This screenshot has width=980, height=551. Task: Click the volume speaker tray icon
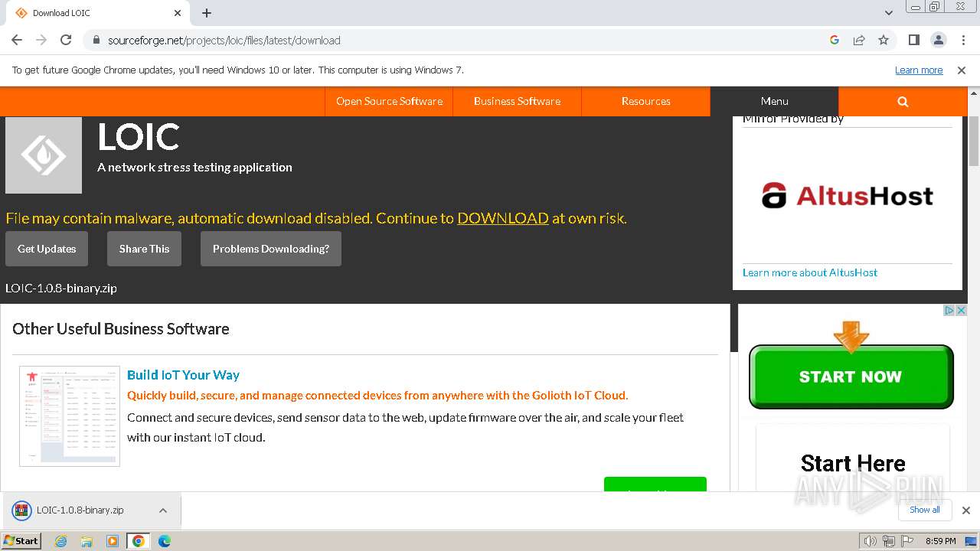[870, 541]
